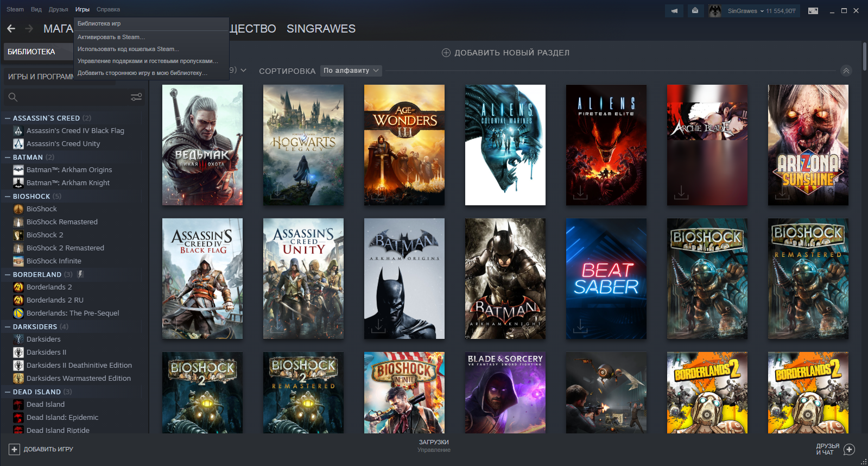Open the Arizona Sunshine cover
Screen dimensions: 868x466
[808, 145]
